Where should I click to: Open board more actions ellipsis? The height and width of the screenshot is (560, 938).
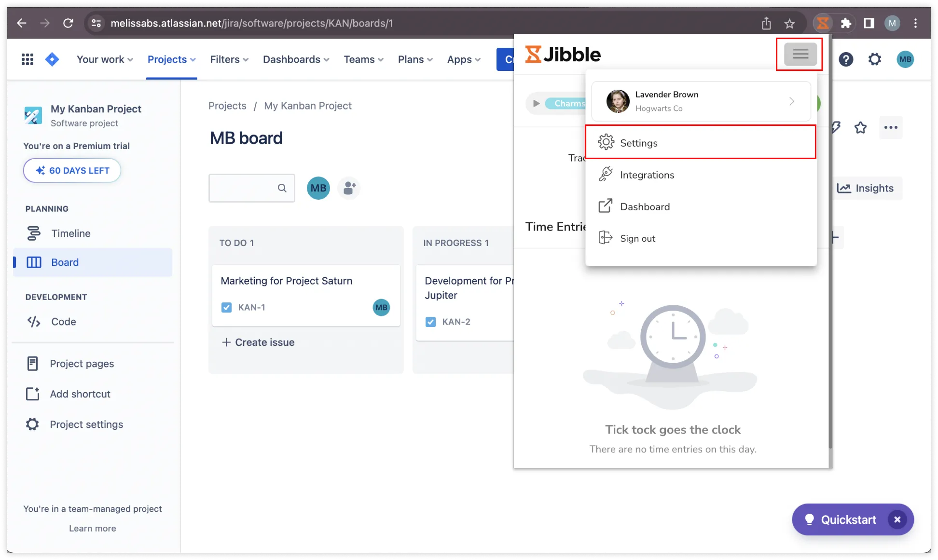click(x=891, y=127)
